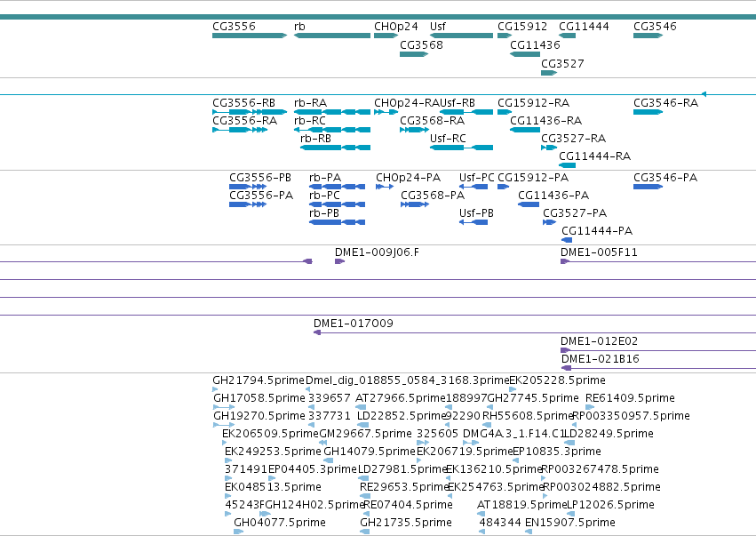
Task: Select the CG3546-PA protein
Action: coord(648,187)
